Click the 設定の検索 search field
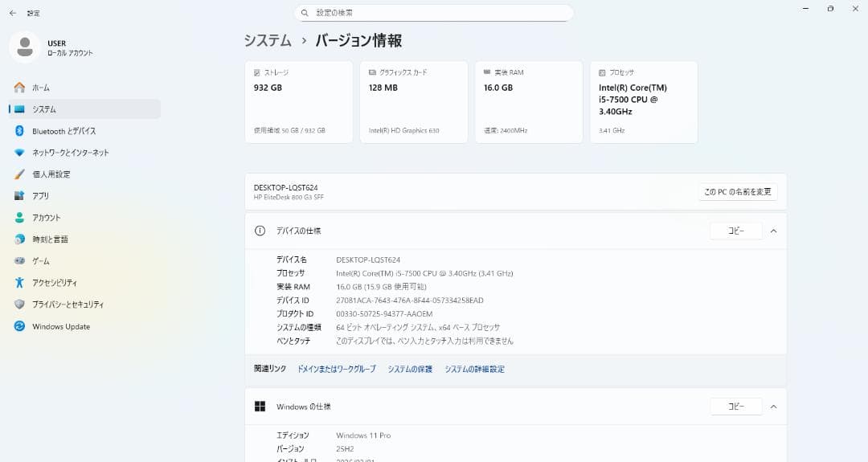This screenshot has height=462, width=868. [x=434, y=13]
